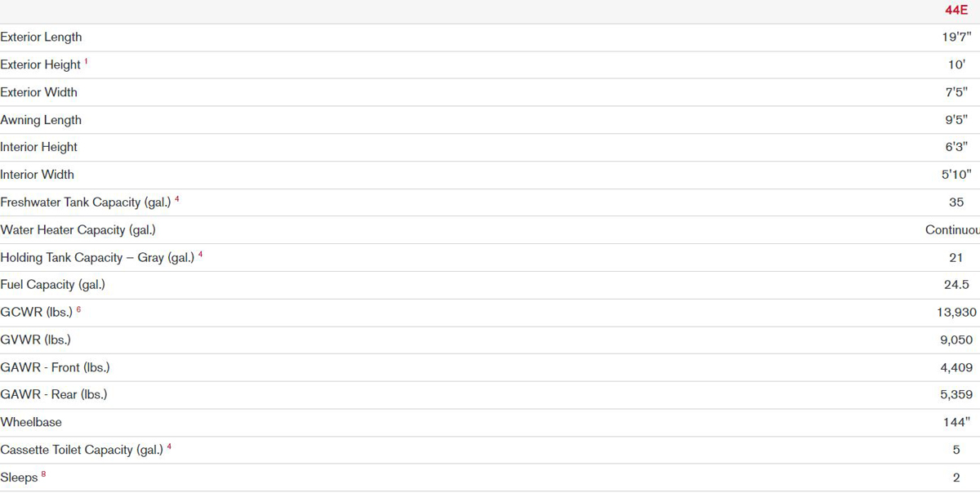Image resolution: width=980 pixels, height=493 pixels.
Task: Click footnote 4 next to Cassette Toilet Capacity
Action: tap(169, 446)
